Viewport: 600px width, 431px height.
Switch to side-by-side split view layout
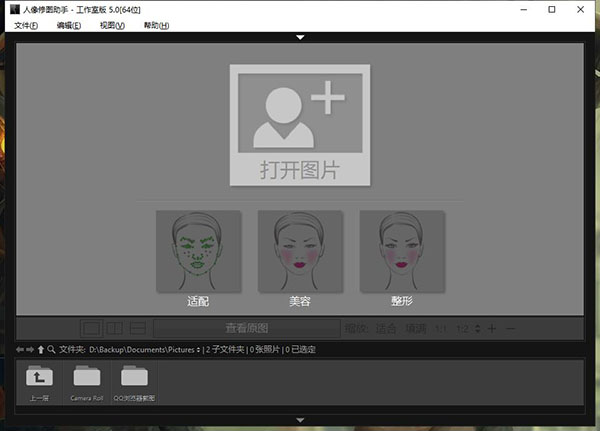click(114, 328)
